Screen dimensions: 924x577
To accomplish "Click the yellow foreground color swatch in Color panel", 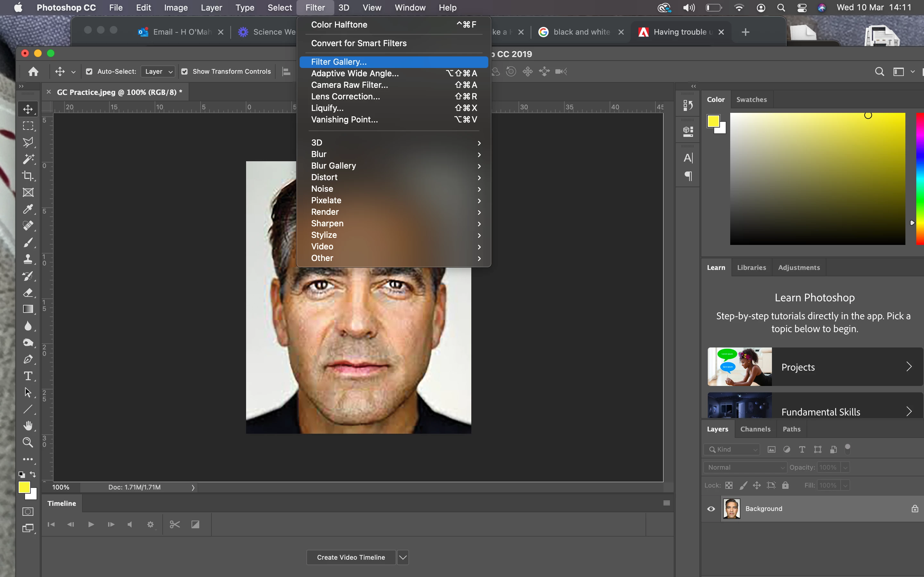I will tap(713, 121).
